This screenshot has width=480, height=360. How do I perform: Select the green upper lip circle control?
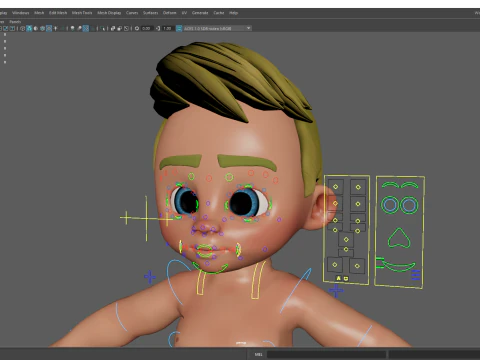pos(204,248)
